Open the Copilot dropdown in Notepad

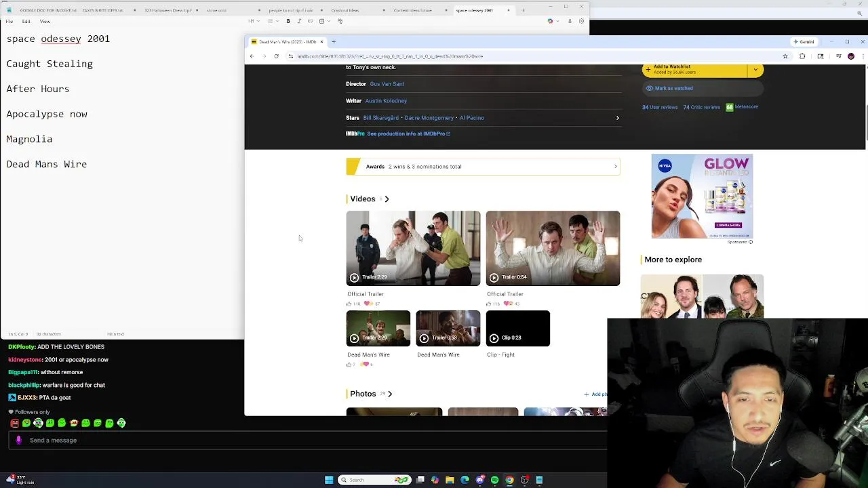[x=552, y=21]
